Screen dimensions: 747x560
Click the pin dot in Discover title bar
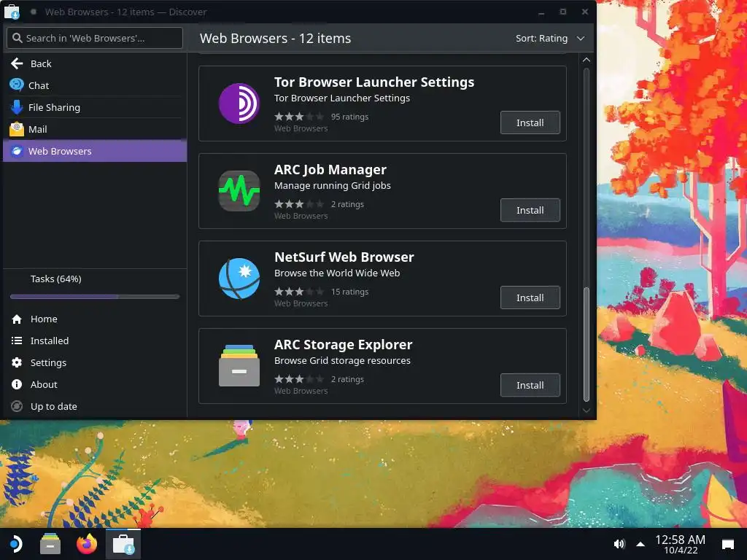click(x=34, y=12)
